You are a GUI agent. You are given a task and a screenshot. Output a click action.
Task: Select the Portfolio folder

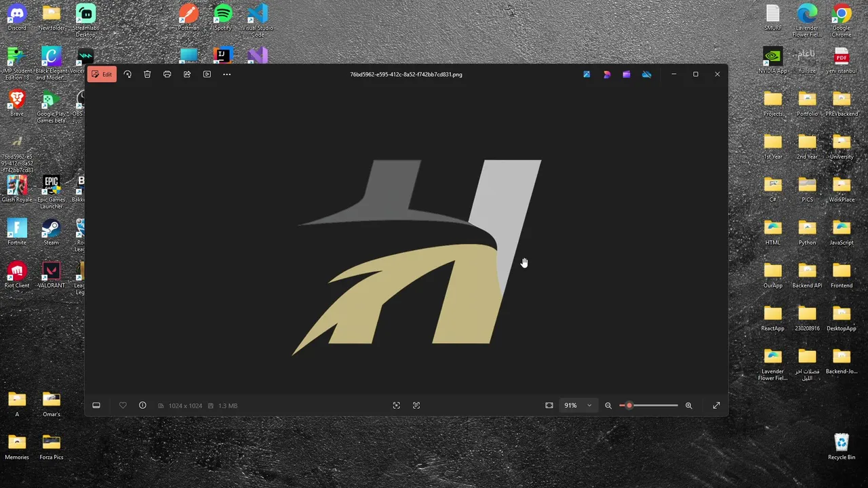[x=807, y=104]
